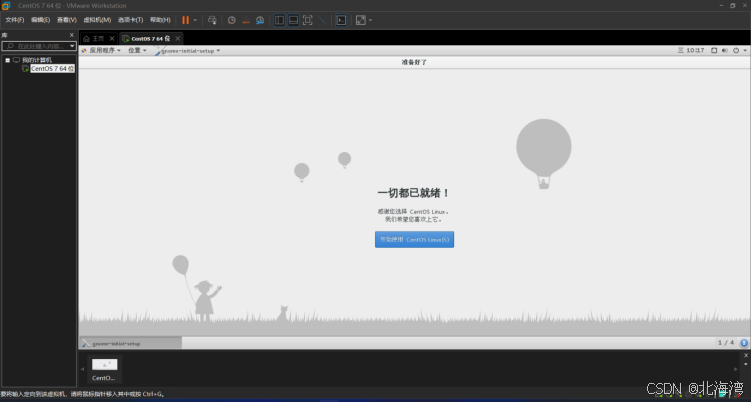Click the 开始使用 CentOS Linux(S) button
Image resolution: width=751 pixels, height=403 pixels.
[x=414, y=240]
